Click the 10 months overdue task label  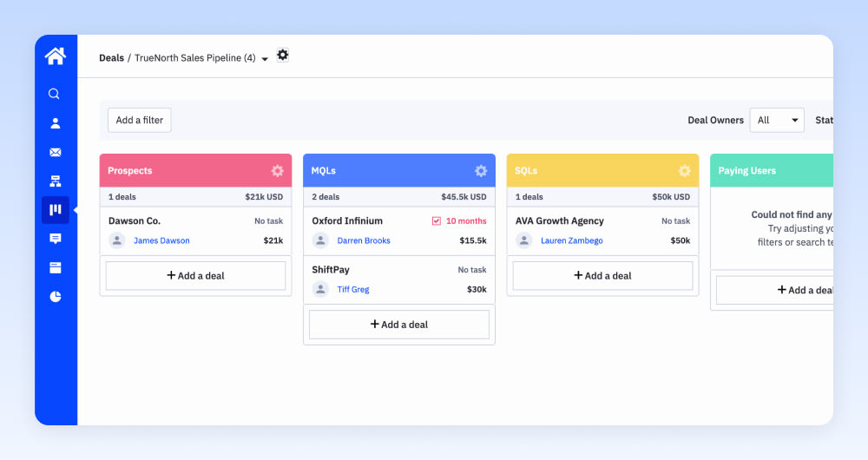point(466,220)
